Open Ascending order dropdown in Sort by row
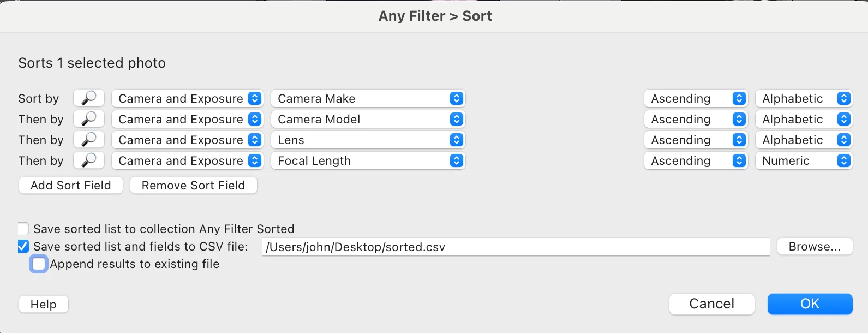 [696, 98]
